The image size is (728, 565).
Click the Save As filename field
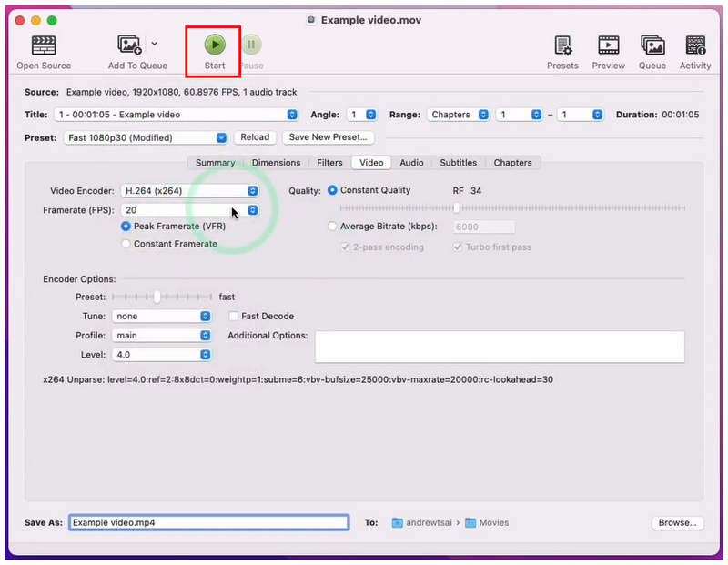coord(209,522)
